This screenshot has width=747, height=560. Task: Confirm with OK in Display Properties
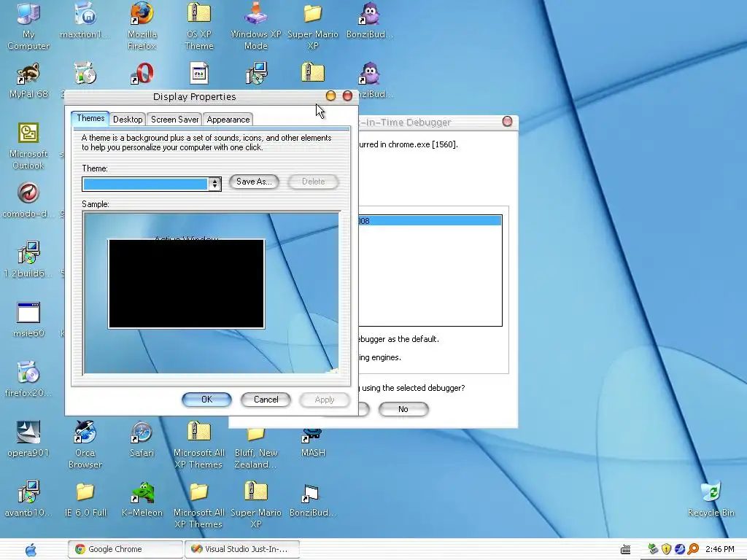tap(206, 400)
